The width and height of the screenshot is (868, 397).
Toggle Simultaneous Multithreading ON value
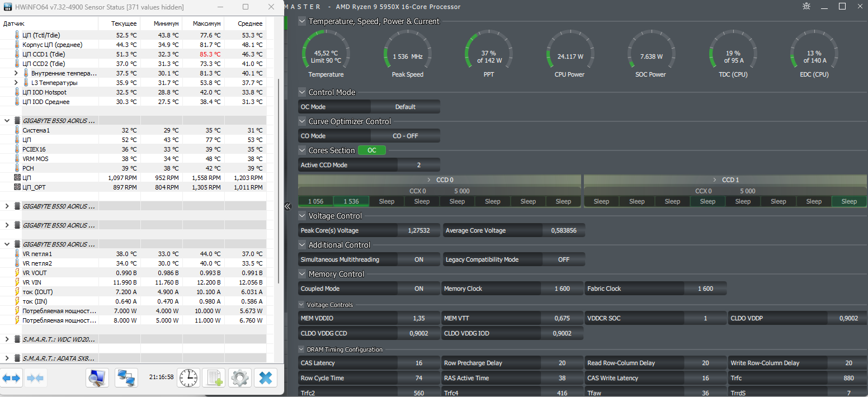pyautogui.click(x=419, y=259)
